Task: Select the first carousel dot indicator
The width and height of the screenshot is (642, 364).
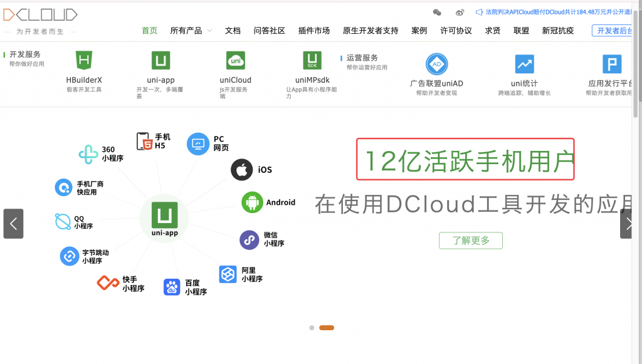Action: (x=312, y=328)
